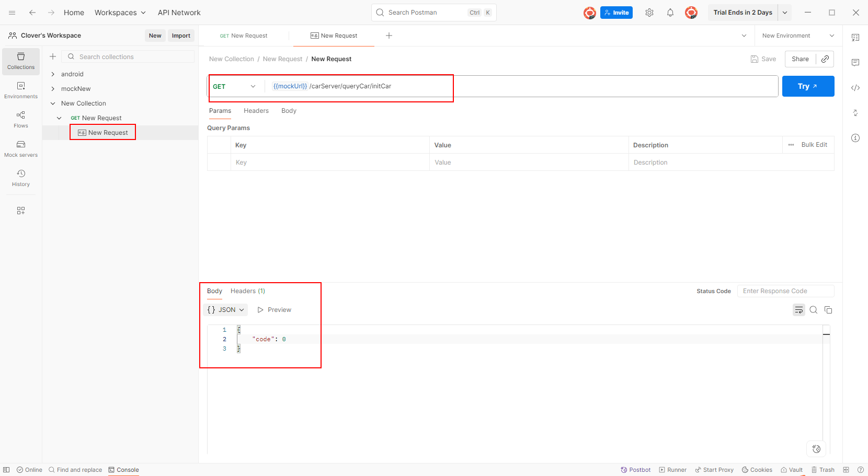Go to Home
The height and width of the screenshot is (476, 868).
(x=74, y=13)
